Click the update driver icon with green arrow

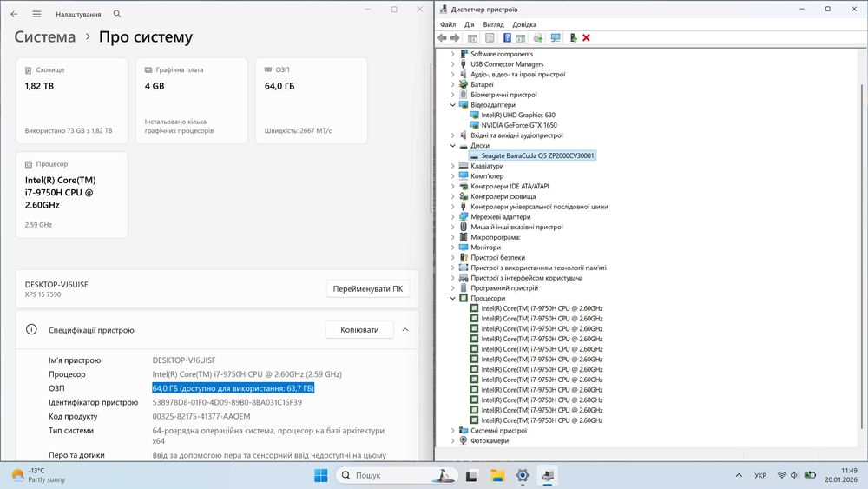point(573,37)
